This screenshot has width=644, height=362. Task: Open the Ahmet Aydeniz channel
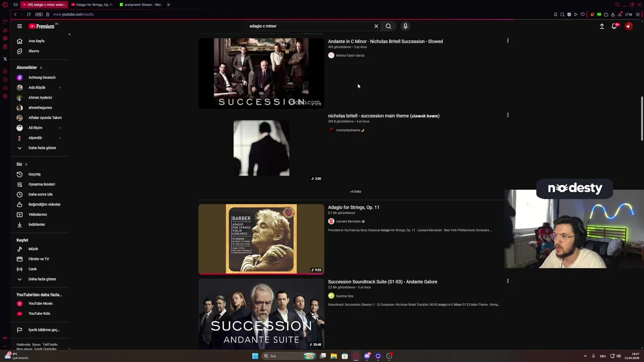40,98
